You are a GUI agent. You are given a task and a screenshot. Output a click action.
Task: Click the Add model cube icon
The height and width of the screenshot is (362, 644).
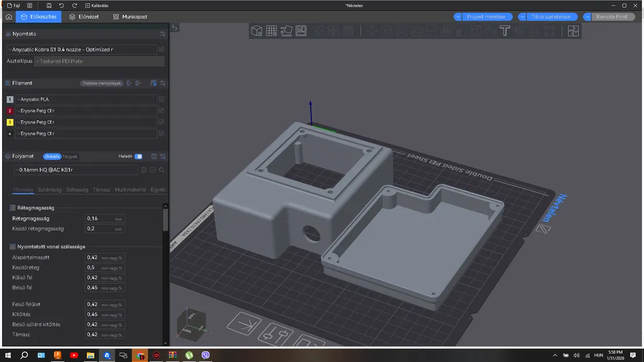tap(256, 31)
